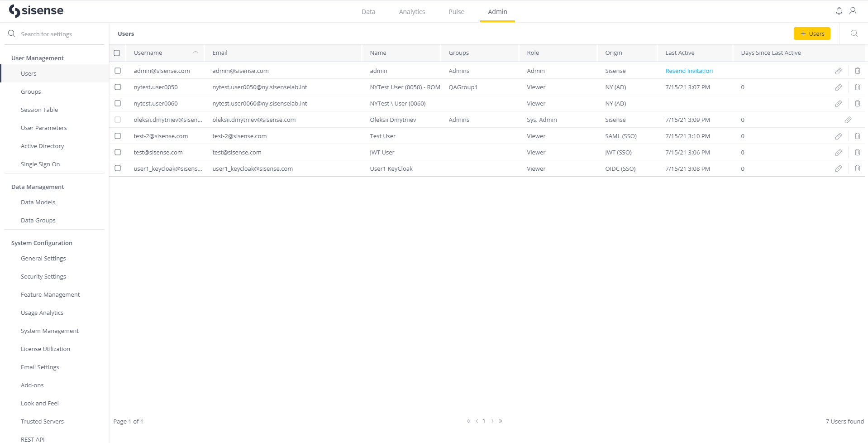Open the user profile icon
Screen dimensions: 868x443
(x=853, y=11)
